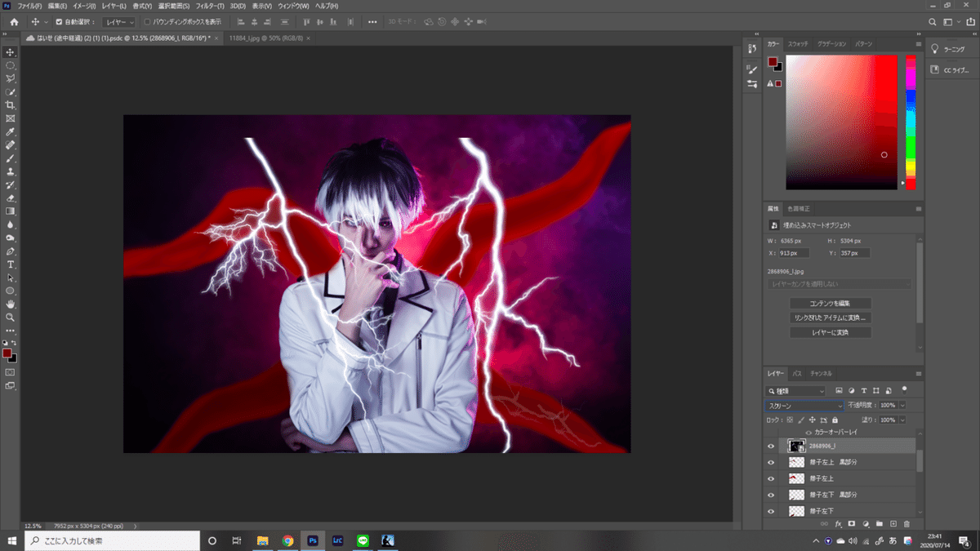980x551 pixels.
Task: Pick a color in the color field
Action: click(x=841, y=122)
